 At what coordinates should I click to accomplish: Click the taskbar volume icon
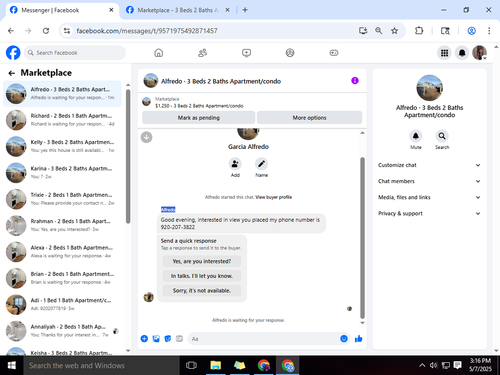tap(433, 365)
